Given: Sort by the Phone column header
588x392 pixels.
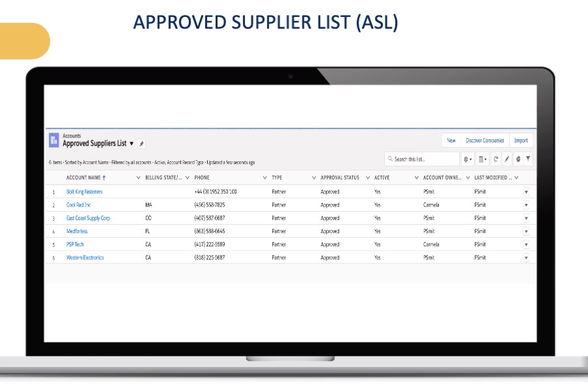Looking at the screenshot, I should click(202, 178).
